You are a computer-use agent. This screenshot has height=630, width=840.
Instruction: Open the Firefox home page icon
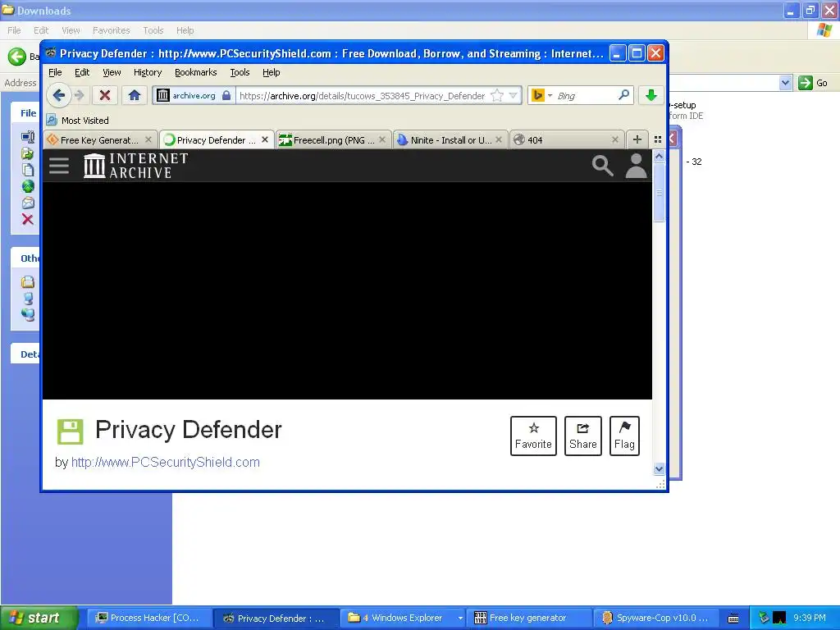click(134, 95)
